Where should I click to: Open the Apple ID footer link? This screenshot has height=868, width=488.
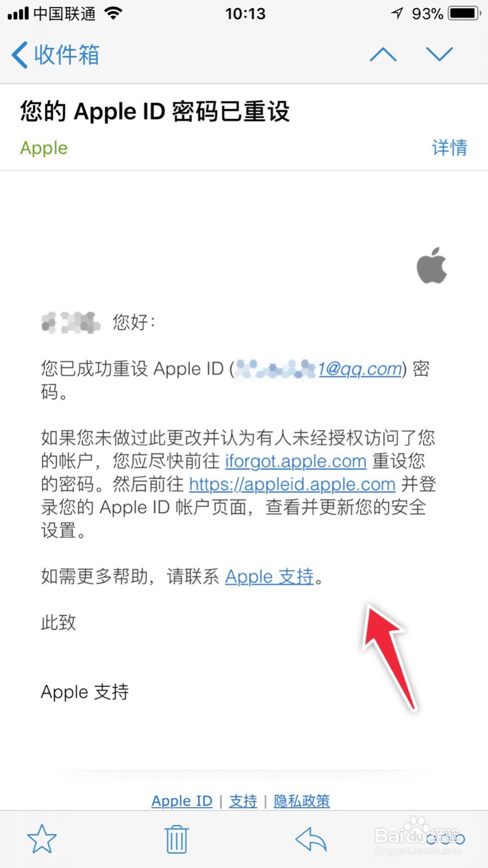(182, 801)
